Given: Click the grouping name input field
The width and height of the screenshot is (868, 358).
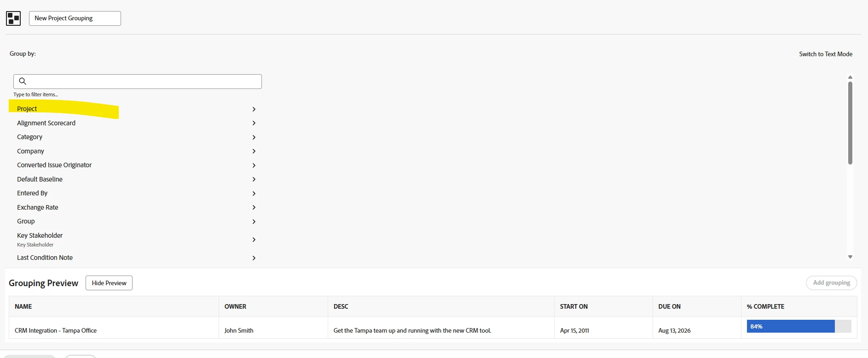Looking at the screenshot, I should [75, 18].
